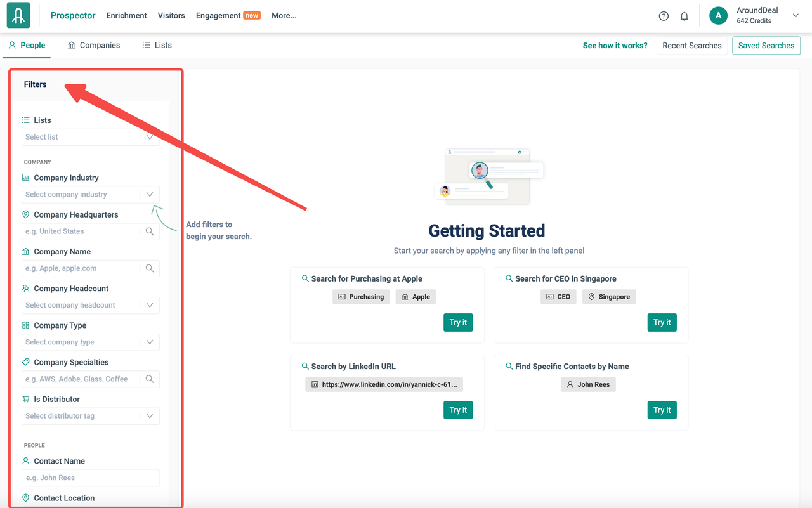This screenshot has height=508, width=812.
Task: Click search icon in Company Headquarters field
Action: pyautogui.click(x=150, y=231)
